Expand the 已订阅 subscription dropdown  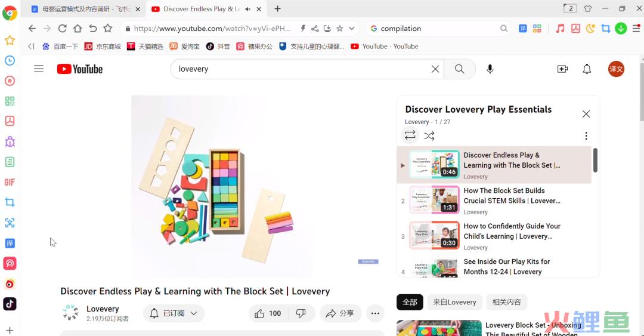(x=174, y=313)
